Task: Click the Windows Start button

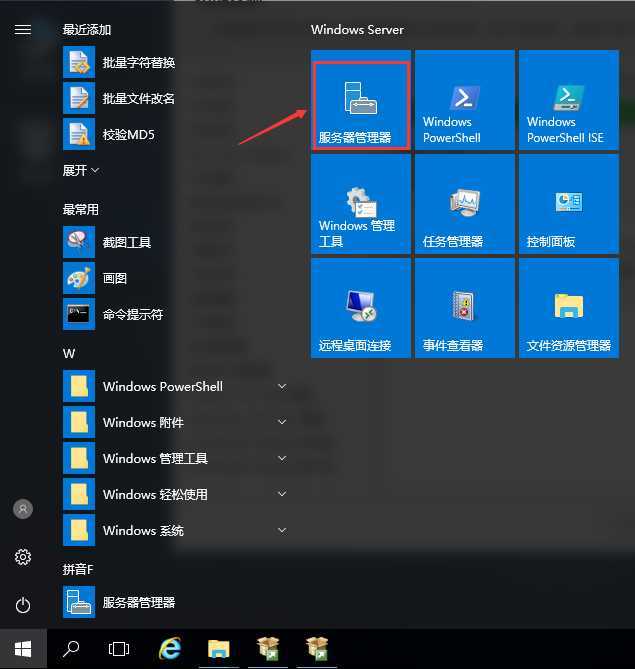Action: click(23, 649)
